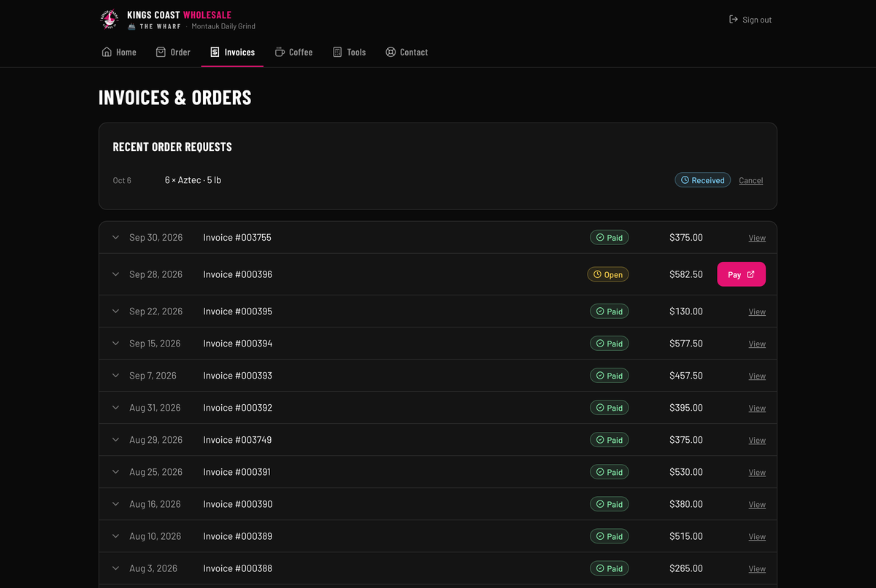Open the Home tab
This screenshot has height=588, width=876.
[119, 52]
